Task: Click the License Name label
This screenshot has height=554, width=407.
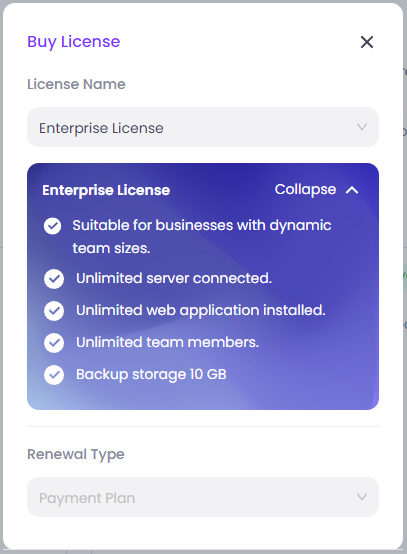Action: [76, 84]
